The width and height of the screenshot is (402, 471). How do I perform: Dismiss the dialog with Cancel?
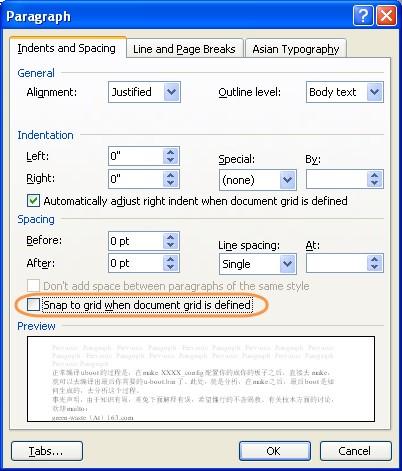coord(356,451)
